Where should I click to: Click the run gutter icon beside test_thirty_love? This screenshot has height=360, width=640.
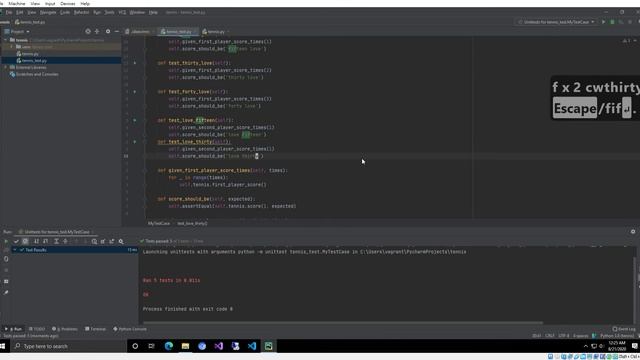pos(135,63)
